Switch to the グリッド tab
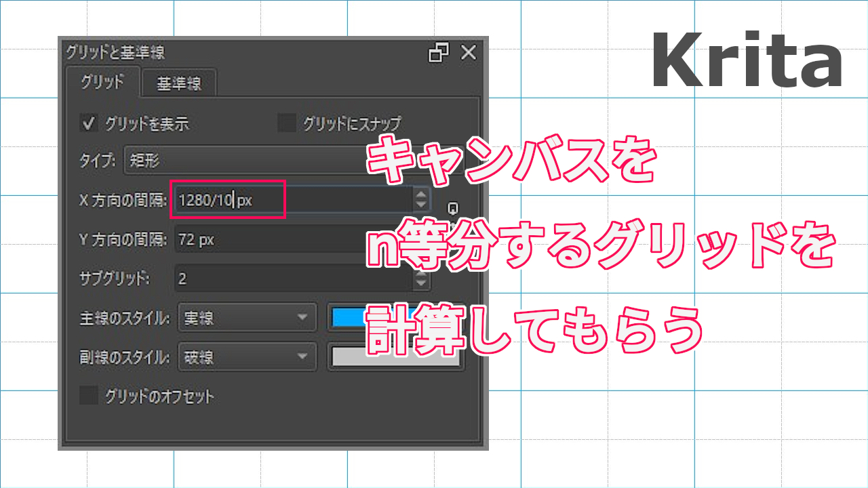Image resolution: width=868 pixels, height=488 pixels. click(102, 82)
